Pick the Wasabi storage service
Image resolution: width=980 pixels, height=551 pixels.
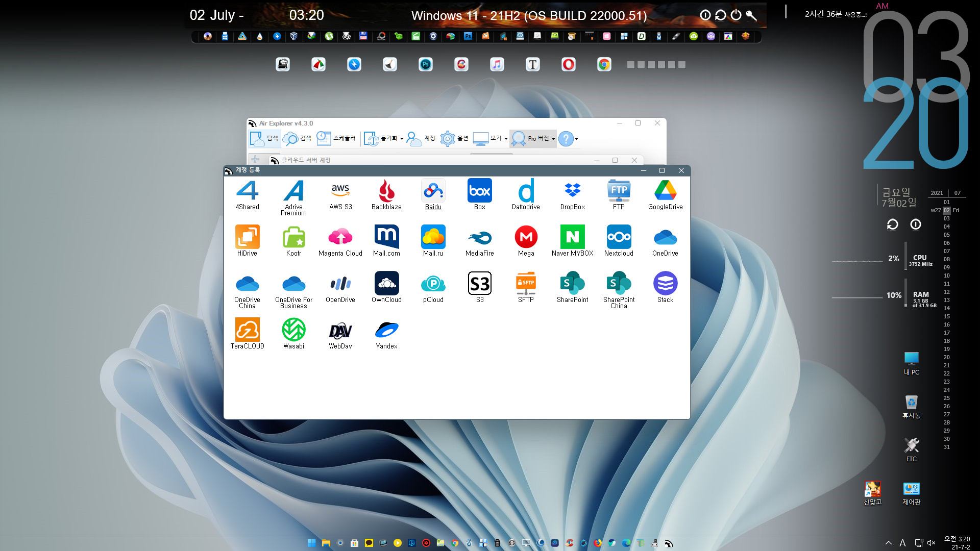click(x=294, y=334)
